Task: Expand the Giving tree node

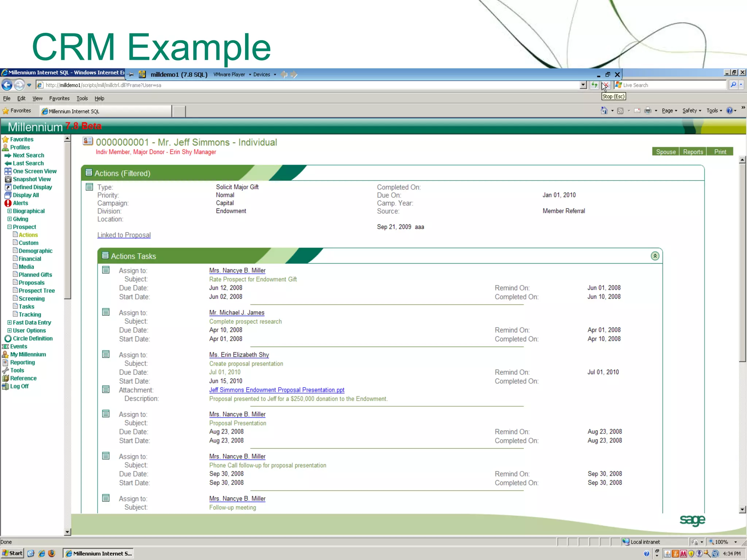Action: pos(9,219)
